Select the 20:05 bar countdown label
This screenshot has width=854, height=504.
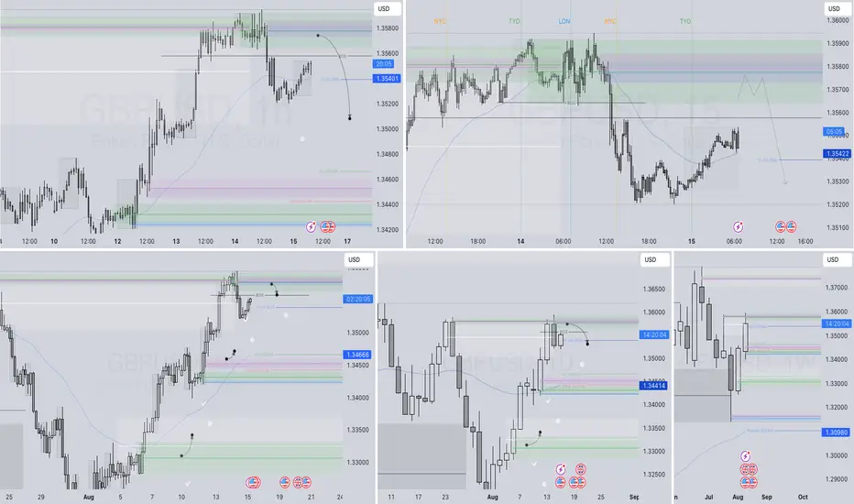click(383, 64)
